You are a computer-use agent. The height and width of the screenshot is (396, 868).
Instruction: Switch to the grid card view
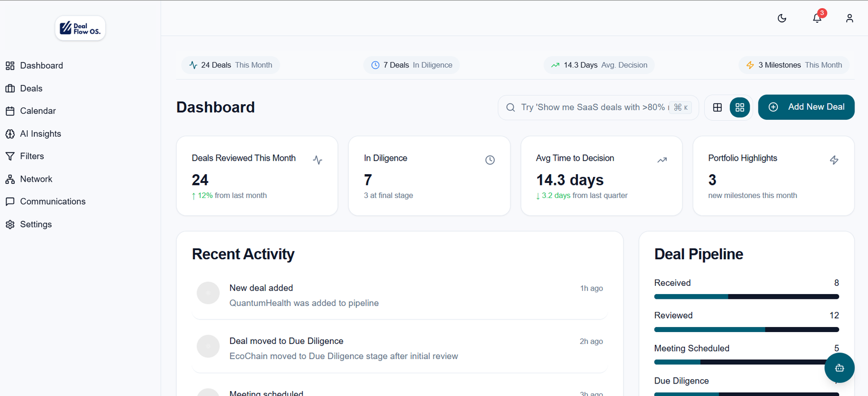pyautogui.click(x=739, y=107)
